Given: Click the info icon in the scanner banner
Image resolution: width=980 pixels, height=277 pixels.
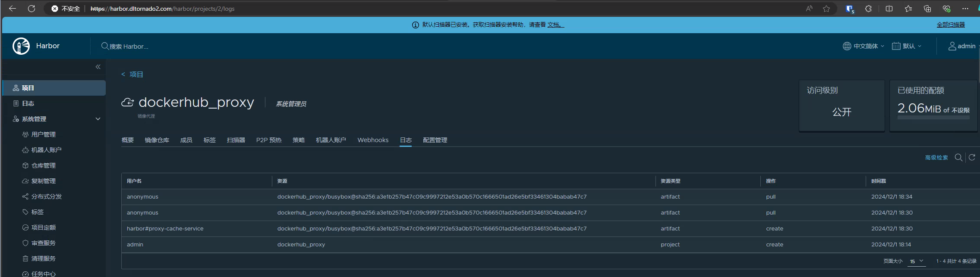Looking at the screenshot, I should point(415,25).
